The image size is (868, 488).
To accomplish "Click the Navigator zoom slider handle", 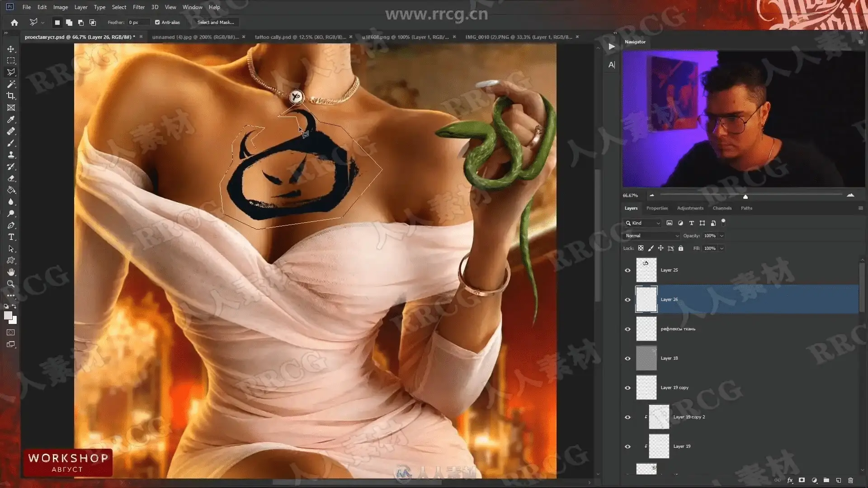I will click(x=745, y=197).
